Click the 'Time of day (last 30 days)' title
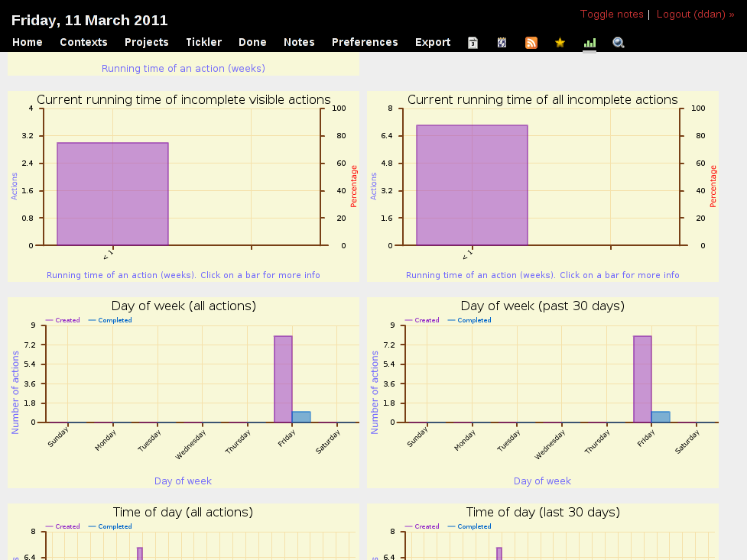Screen dimensions: 747x560 (x=543, y=512)
